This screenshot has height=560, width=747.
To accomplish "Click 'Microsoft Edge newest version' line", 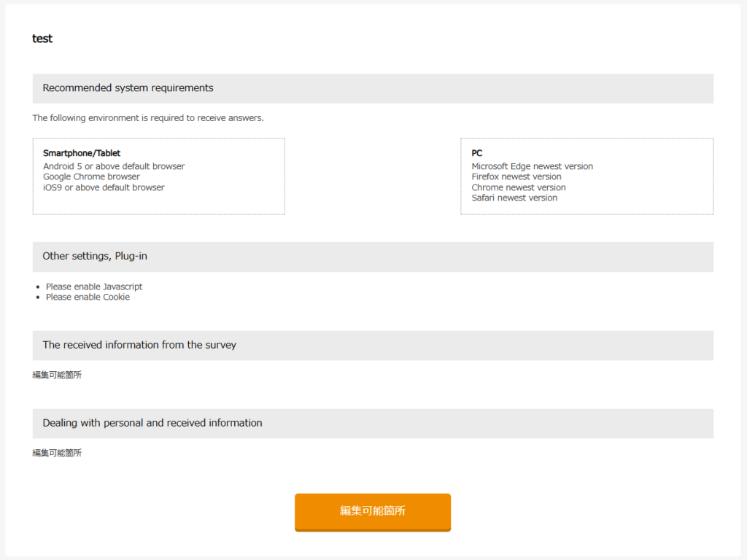I will (x=532, y=166).
